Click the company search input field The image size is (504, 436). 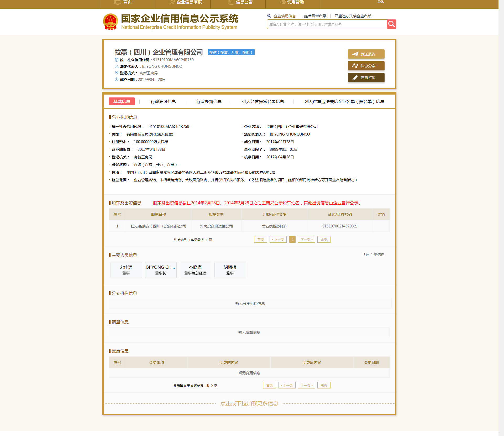tap(325, 24)
